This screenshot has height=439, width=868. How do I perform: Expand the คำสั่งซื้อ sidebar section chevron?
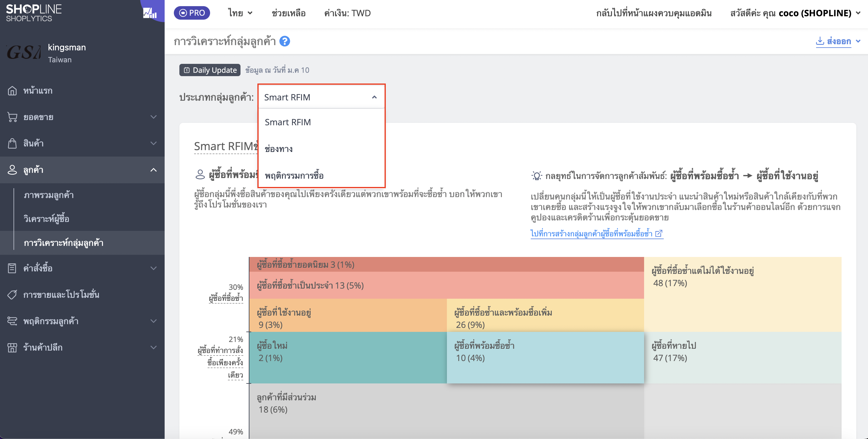pos(154,268)
